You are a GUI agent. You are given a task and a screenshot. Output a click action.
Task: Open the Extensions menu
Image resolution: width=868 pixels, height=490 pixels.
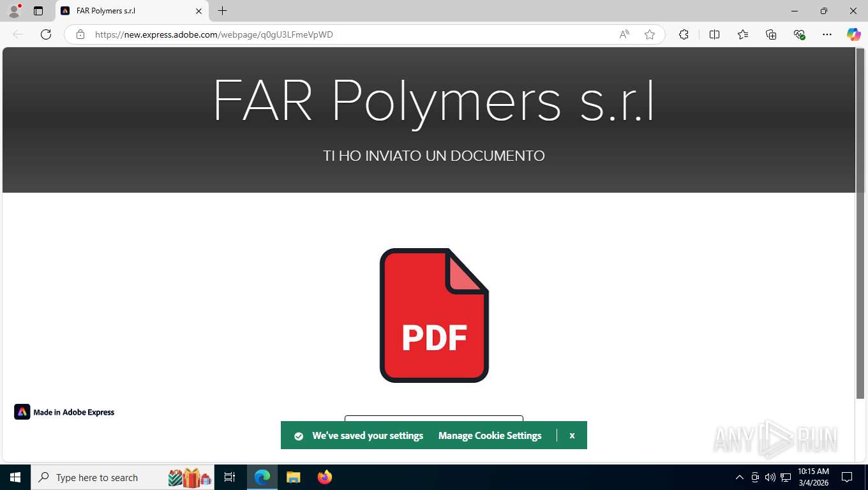click(684, 34)
